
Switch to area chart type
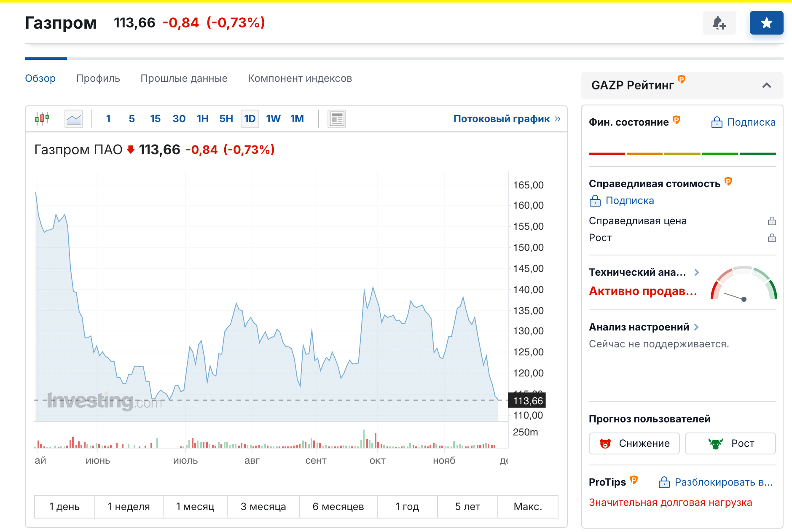[74, 119]
